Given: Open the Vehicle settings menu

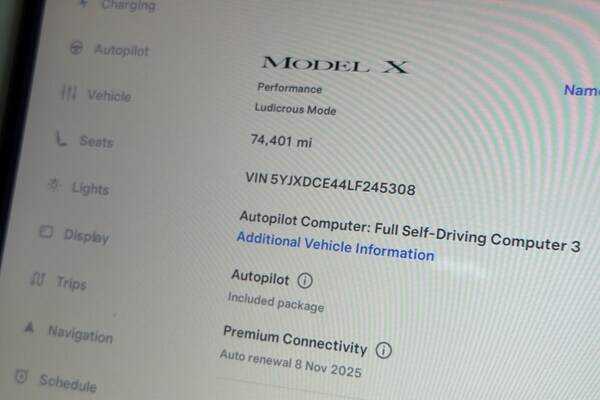Looking at the screenshot, I should click(109, 95).
